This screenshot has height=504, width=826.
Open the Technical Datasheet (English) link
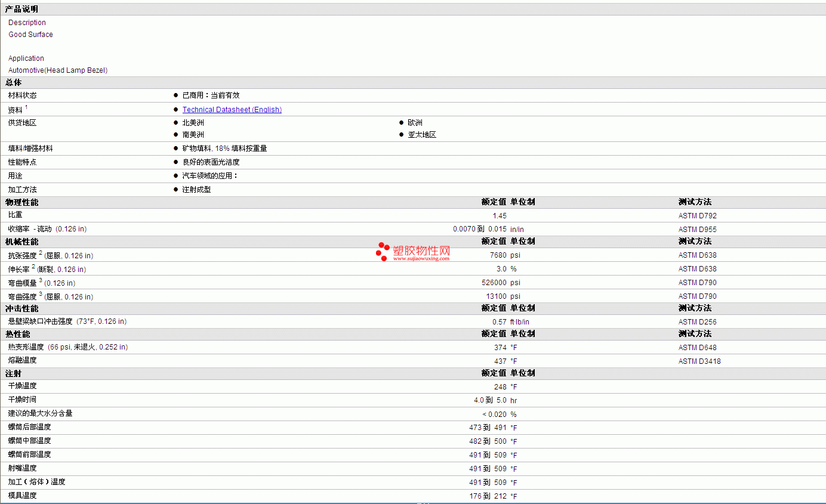(232, 110)
